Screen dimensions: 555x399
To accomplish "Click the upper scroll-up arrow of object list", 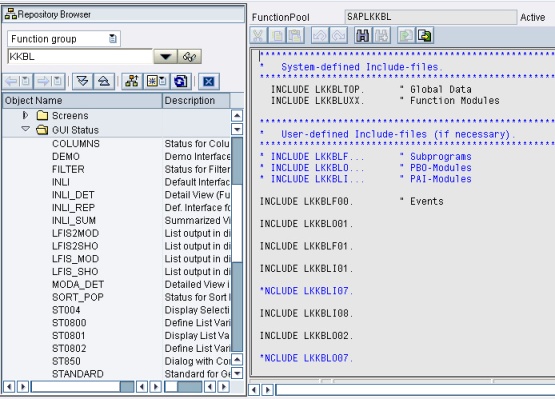I will pyautogui.click(x=237, y=115).
